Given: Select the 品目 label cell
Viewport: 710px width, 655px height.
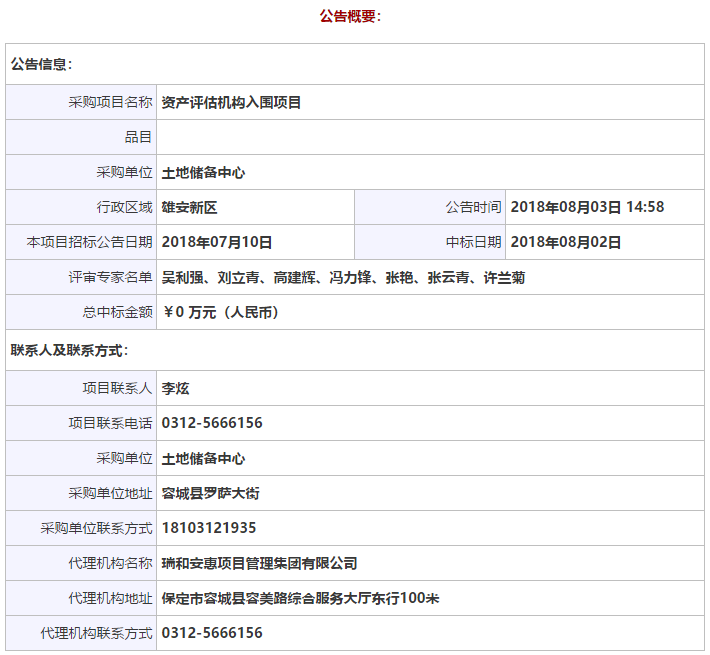Looking at the screenshot, I should coord(138,137).
